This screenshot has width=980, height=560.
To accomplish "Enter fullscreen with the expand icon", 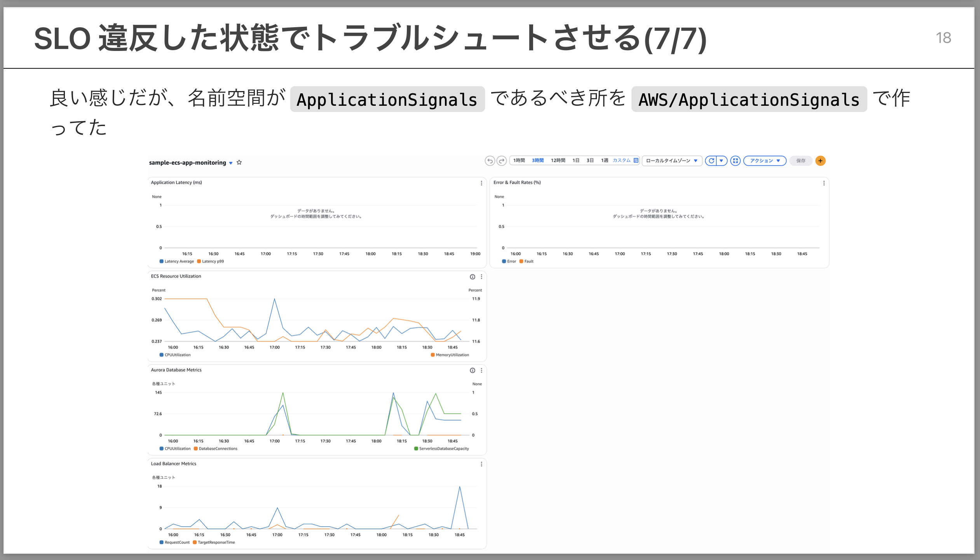I will pyautogui.click(x=735, y=161).
